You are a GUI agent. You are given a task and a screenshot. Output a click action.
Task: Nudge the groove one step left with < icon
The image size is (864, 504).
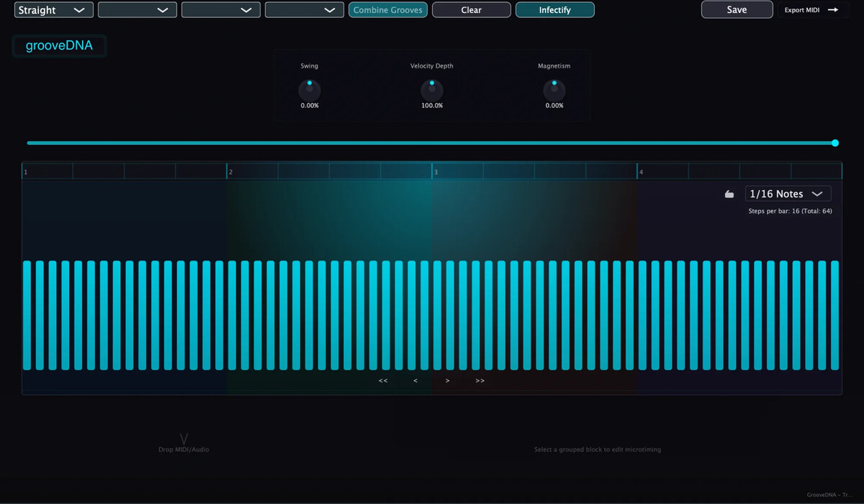415,380
